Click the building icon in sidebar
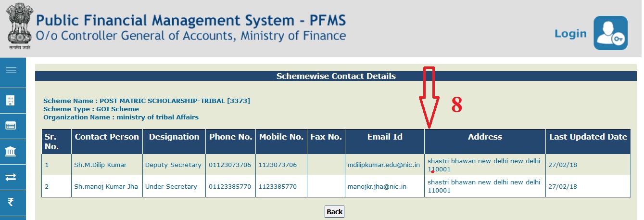The height and width of the screenshot is (220, 644). point(10,100)
